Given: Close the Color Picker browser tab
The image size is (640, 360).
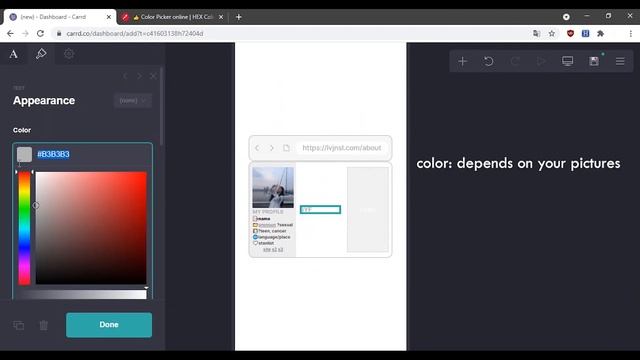Looking at the screenshot, I should [x=221, y=17].
